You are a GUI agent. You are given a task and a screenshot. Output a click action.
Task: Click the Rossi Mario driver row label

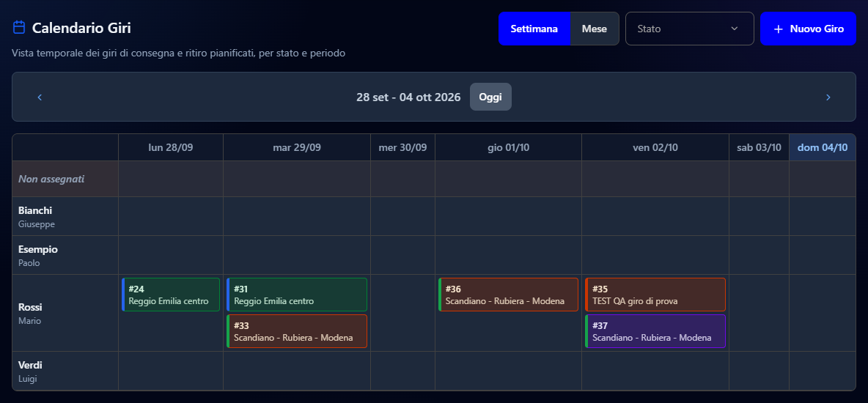(x=65, y=313)
